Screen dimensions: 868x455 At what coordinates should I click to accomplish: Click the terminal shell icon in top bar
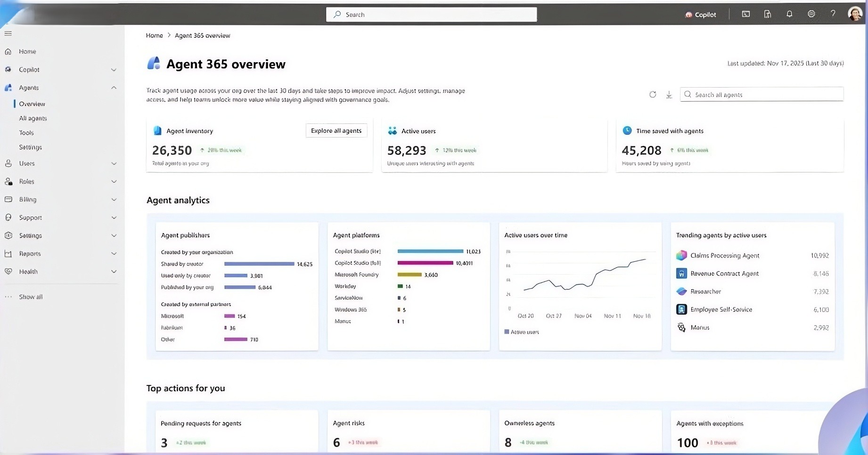click(x=746, y=14)
